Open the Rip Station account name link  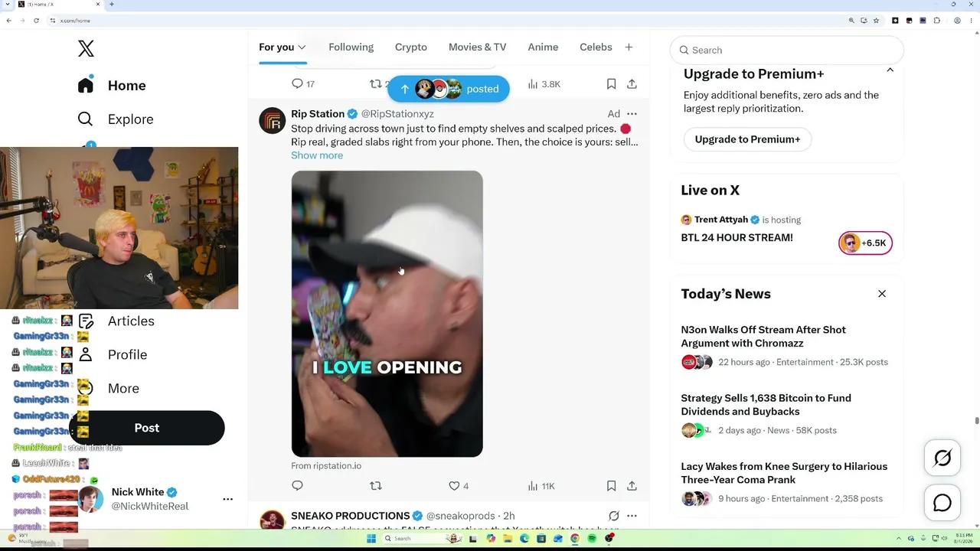tap(318, 114)
